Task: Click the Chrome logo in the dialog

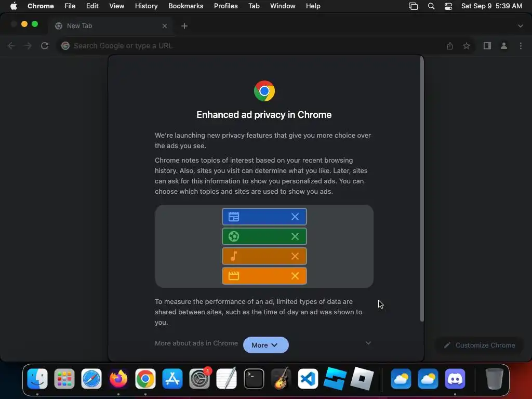Action: (264, 91)
